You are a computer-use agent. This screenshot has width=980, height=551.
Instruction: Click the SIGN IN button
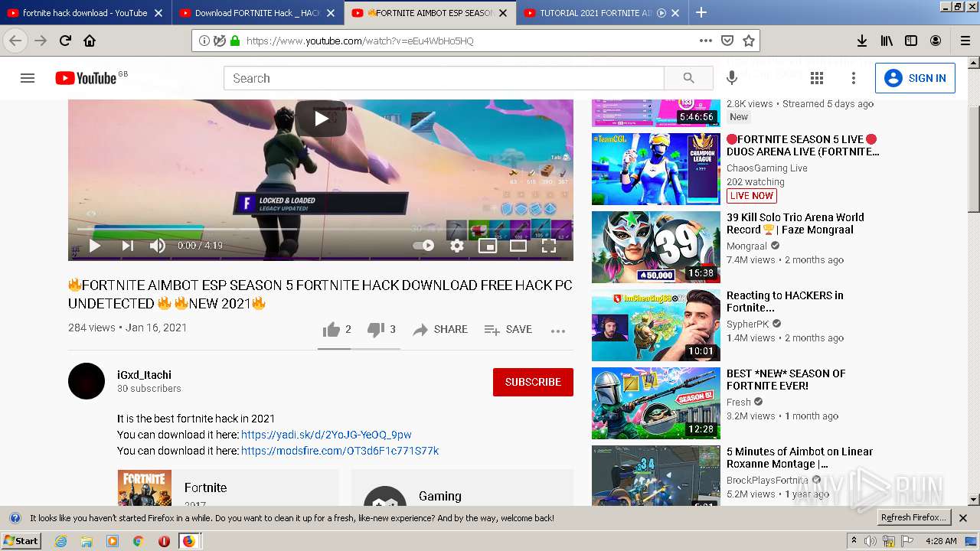point(915,78)
